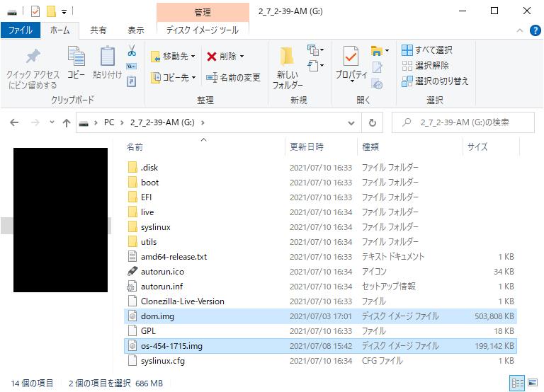Refresh the folder view
The height and width of the screenshot is (392, 544).
[373, 122]
